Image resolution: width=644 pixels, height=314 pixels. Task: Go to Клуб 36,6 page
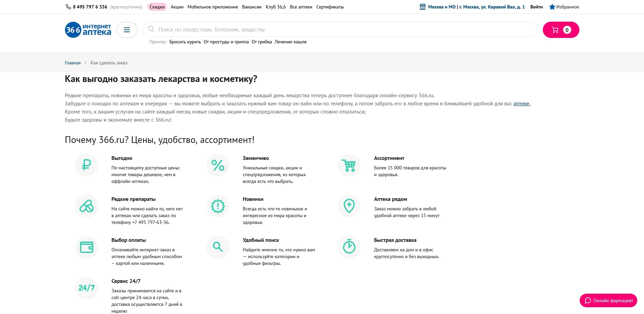[x=275, y=7]
